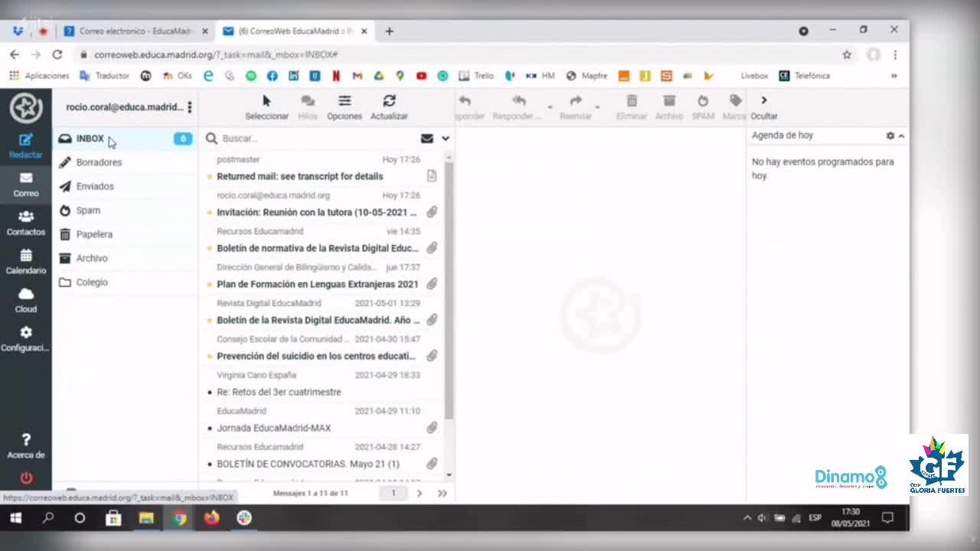980x551 pixels.
Task: Click the browser reload button
Action: click(57, 54)
